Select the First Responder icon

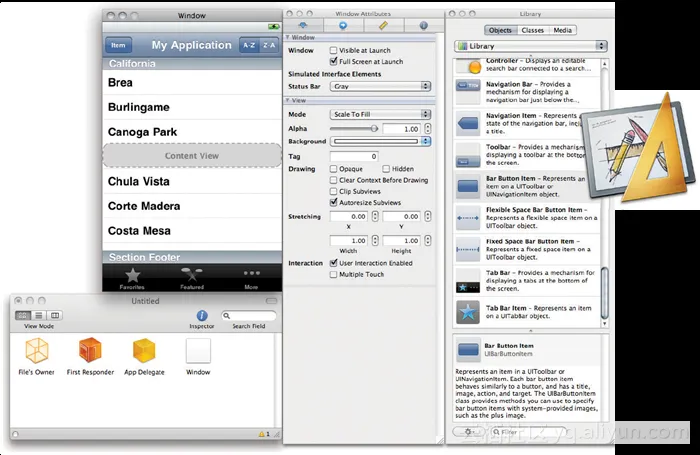pyautogui.click(x=91, y=350)
